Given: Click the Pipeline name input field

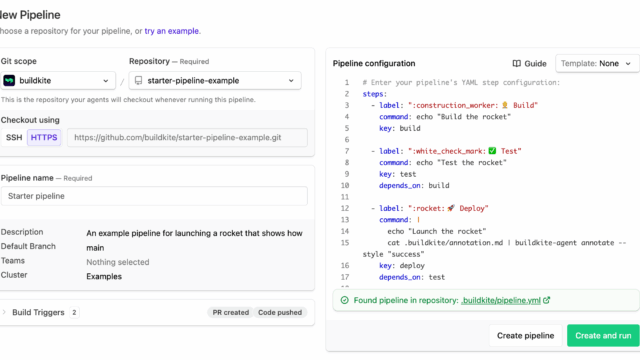Looking at the screenshot, I should point(154,196).
